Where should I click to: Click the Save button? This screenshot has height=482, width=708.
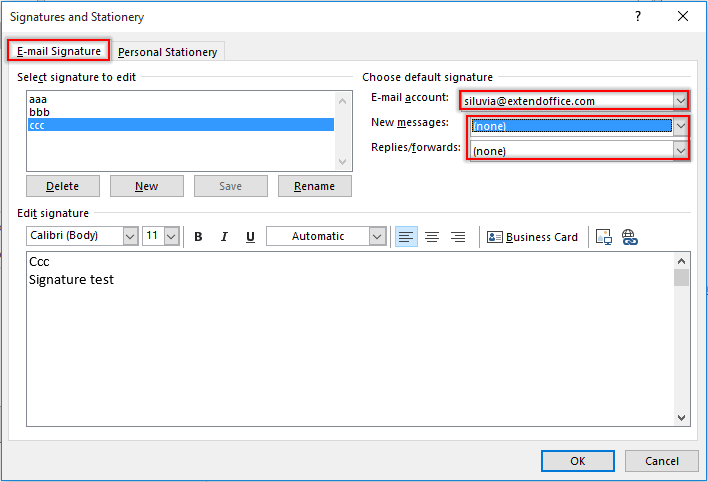[231, 186]
